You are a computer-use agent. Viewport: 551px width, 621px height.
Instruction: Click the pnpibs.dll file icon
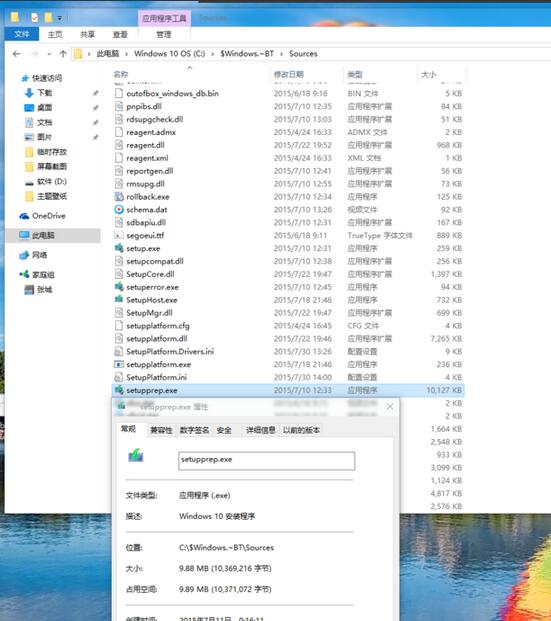coord(118,106)
